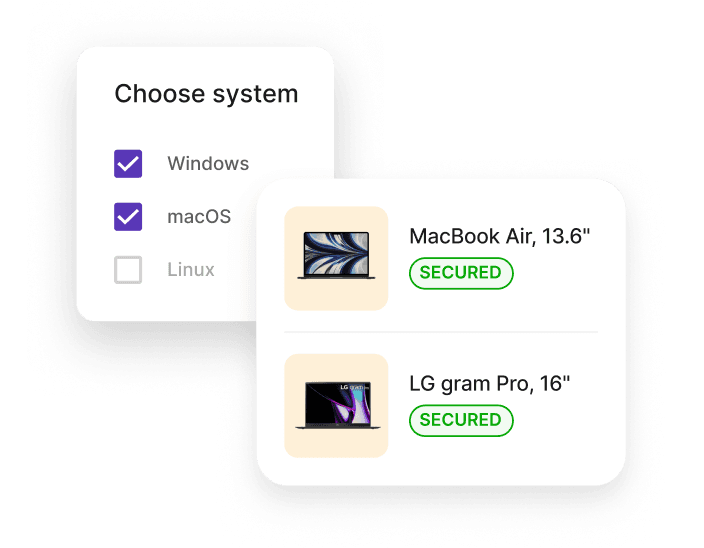
Task: Click the greyed Linux option label
Action: (191, 270)
